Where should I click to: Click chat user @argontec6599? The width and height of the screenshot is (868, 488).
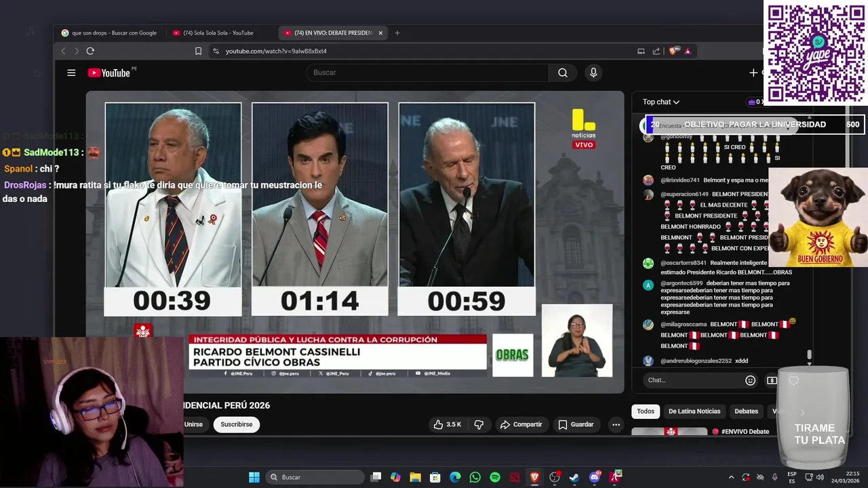click(682, 283)
